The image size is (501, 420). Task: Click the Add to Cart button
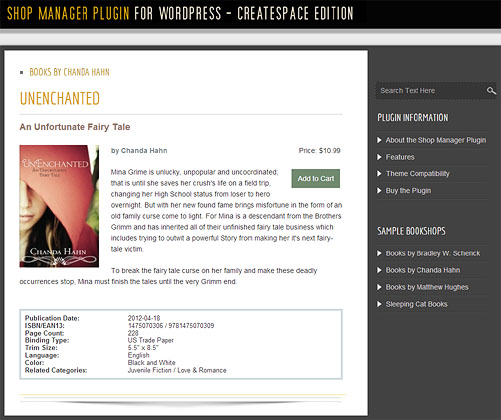316,178
